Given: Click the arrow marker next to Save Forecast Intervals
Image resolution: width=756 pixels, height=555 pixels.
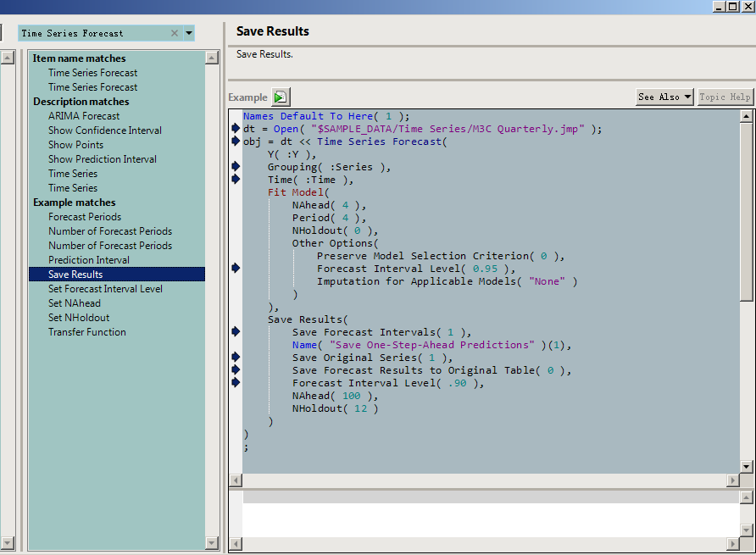Looking at the screenshot, I should 236,332.
